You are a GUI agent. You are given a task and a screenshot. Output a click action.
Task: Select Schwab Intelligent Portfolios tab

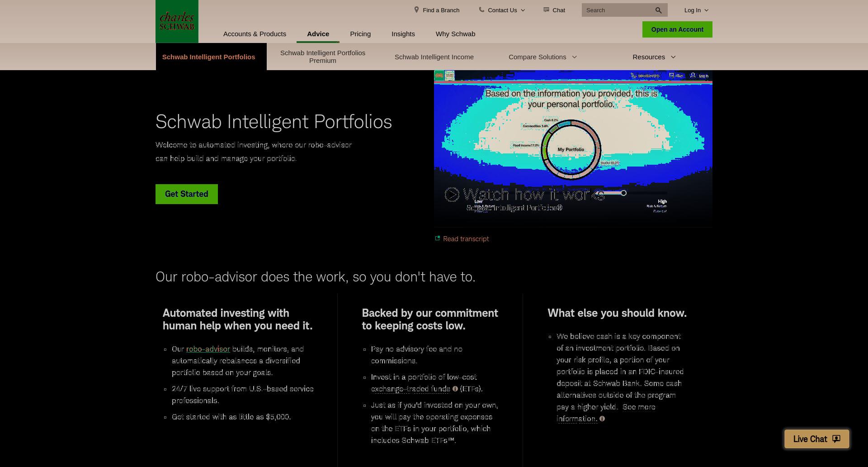point(211,57)
